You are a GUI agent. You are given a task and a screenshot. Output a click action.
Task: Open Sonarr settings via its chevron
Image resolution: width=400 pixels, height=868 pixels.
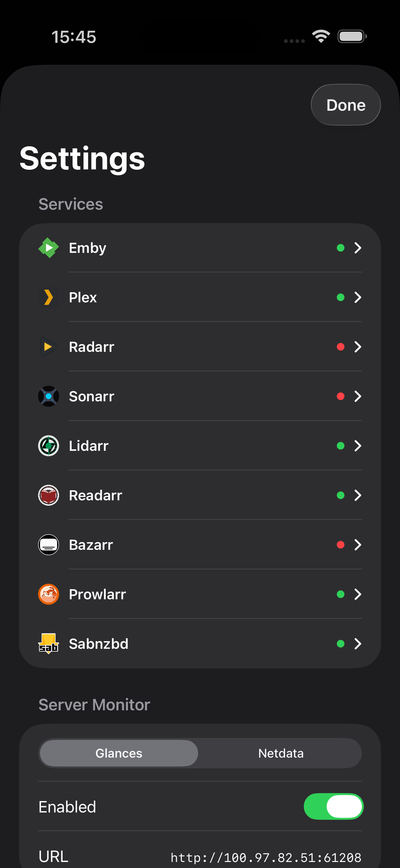pyautogui.click(x=358, y=396)
